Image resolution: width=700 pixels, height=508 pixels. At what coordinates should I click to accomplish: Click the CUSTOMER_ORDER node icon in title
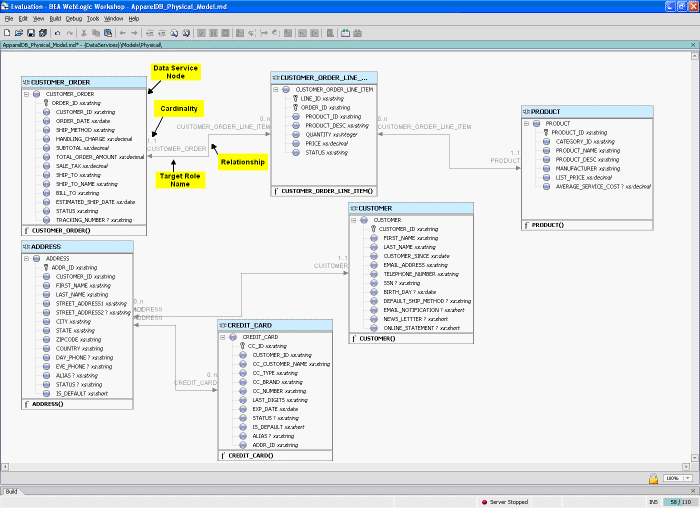[26, 83]
